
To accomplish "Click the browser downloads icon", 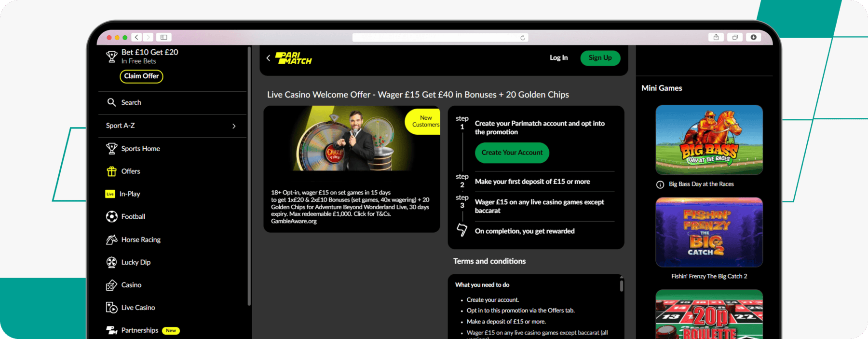I will coord(753,37).
